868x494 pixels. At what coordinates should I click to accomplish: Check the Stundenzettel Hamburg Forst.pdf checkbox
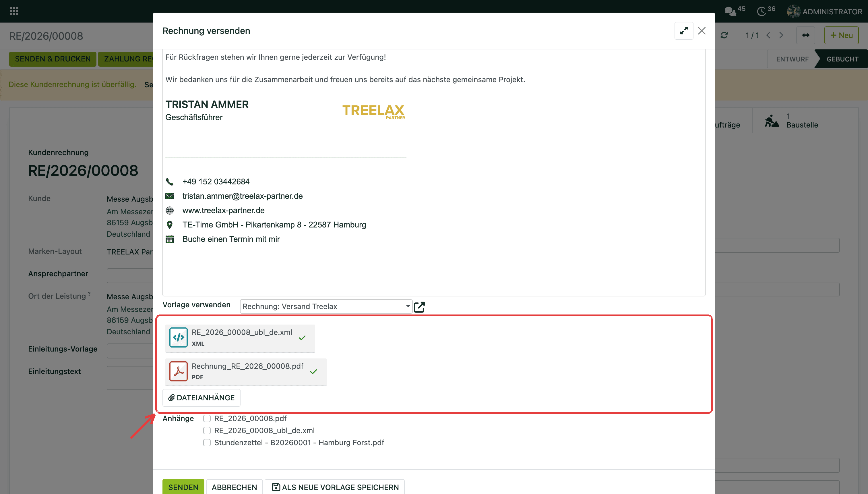(207, 442)
